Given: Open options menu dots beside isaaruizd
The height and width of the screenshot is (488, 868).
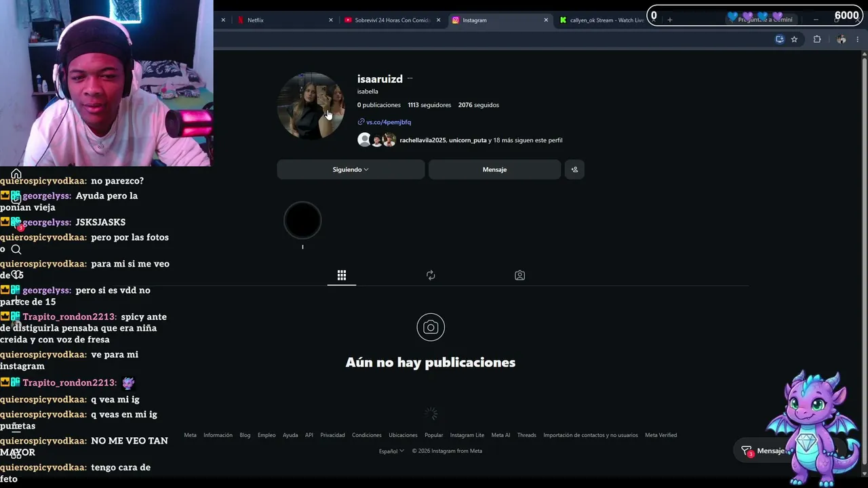Looking at the screenshot, I should (x=410, y=79).
